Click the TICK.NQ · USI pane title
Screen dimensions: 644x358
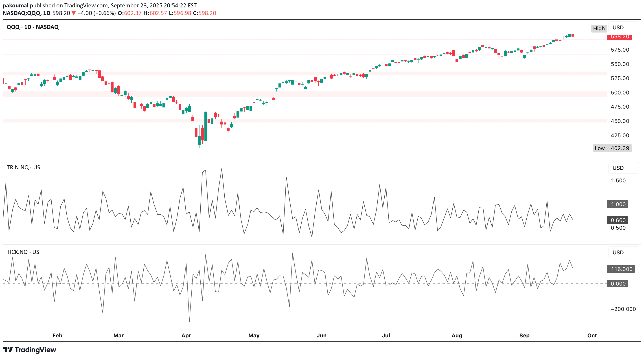click(x=24, y=252)
